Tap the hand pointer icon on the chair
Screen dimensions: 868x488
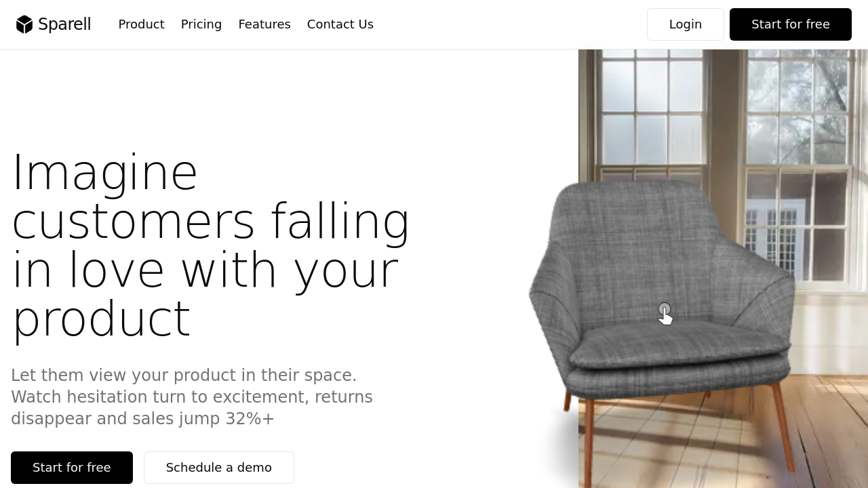coord(665,314)
